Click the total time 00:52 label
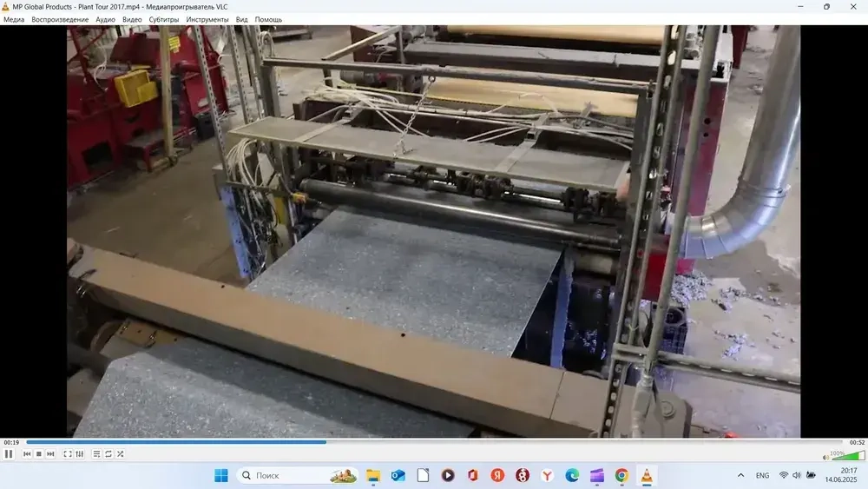 [857, 442]
